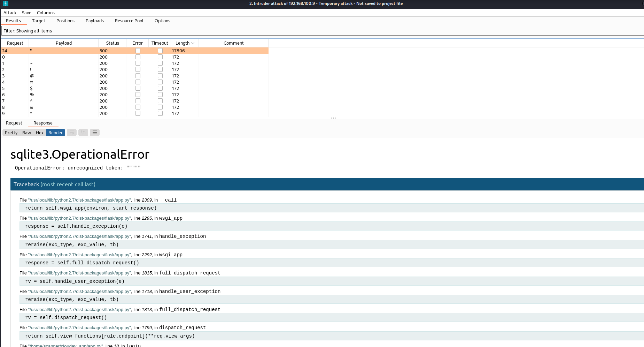Select request 9 row with * payload
Screen dimensions: 644x347
pos(135,113)
